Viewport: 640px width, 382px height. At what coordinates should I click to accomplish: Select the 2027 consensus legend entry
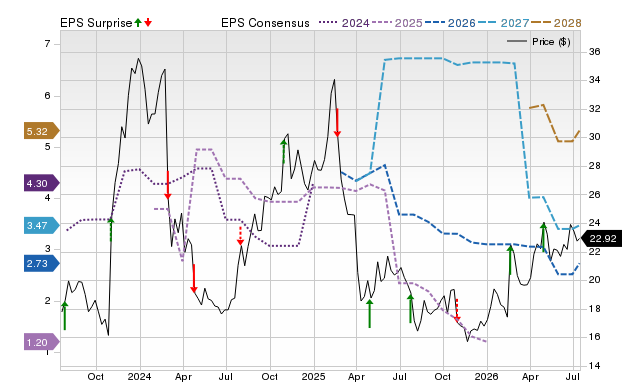503,23
